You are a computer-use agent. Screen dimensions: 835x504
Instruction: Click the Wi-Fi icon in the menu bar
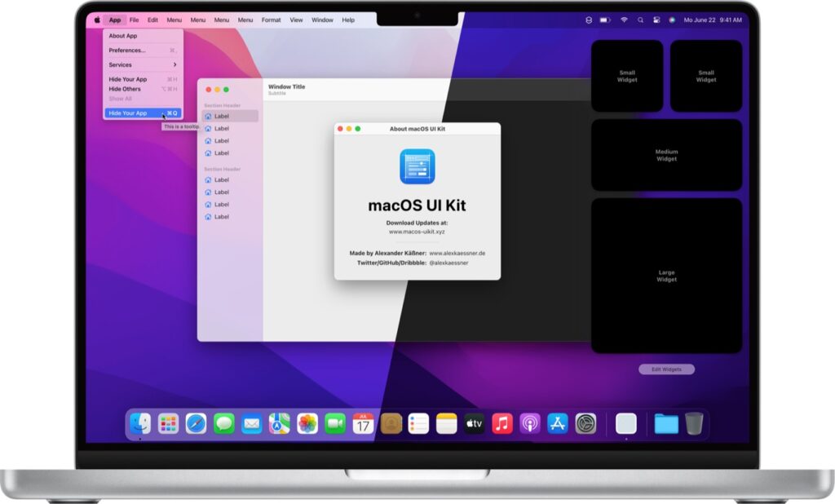point(623,20)
